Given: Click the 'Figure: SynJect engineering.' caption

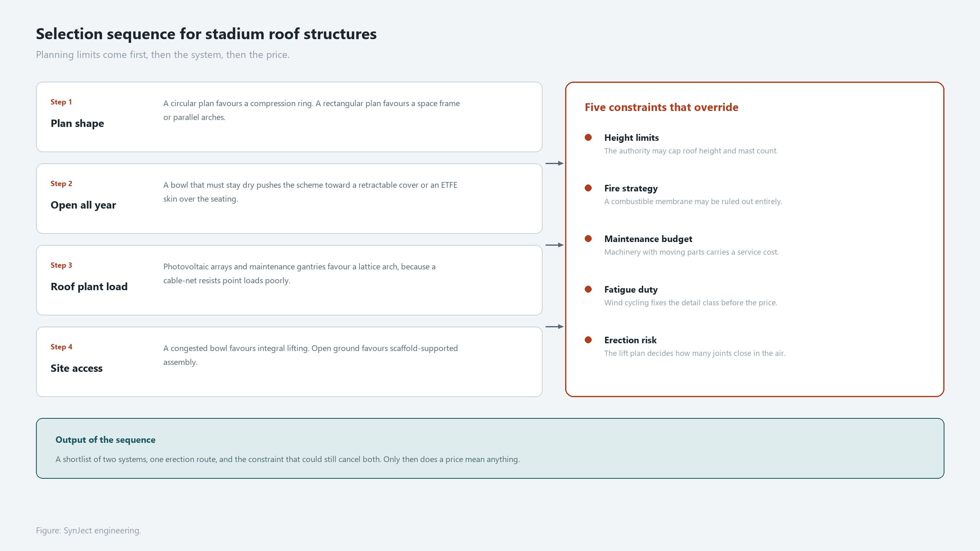Looking at the screenshot, I should pos(88,530).
